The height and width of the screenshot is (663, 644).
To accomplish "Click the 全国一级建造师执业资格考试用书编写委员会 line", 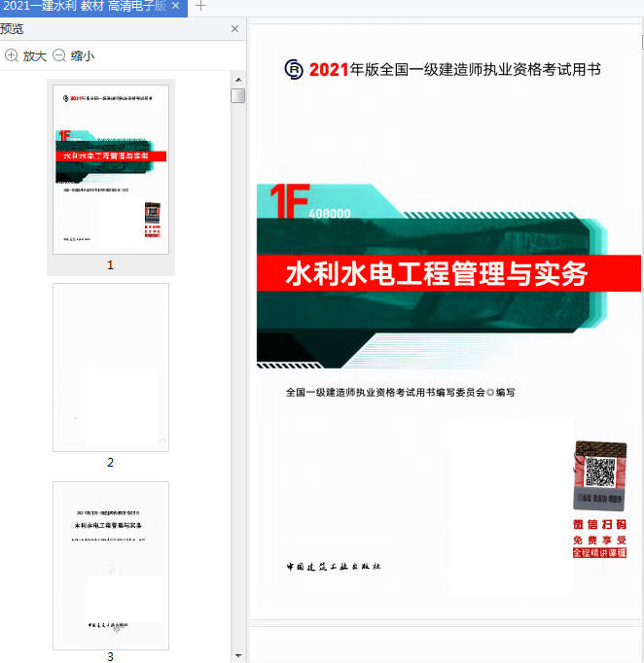I will (400, 393).
